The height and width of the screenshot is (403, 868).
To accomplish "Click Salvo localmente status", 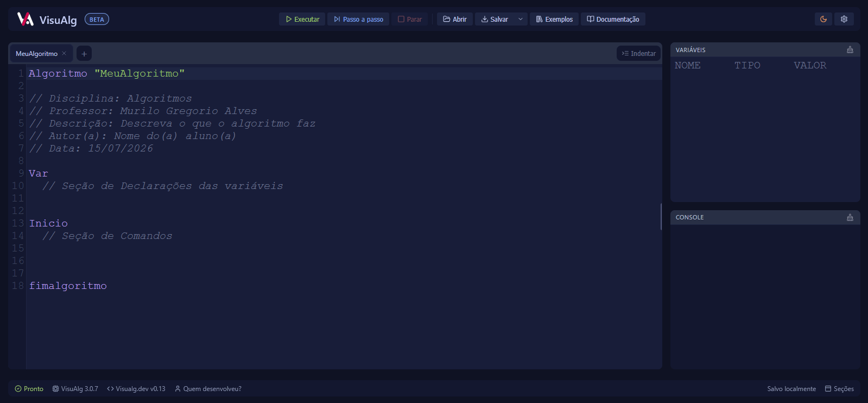I will pyautogui.click(x=791, y=389).
